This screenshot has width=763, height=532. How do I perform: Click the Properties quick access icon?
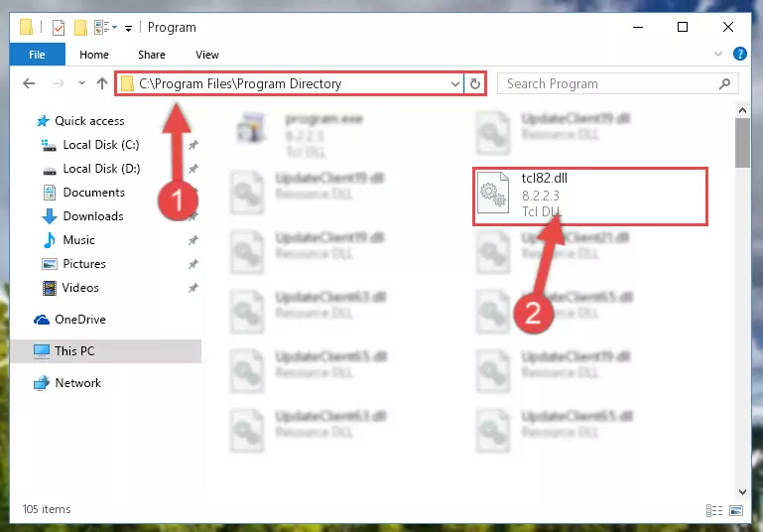(59, 28)
